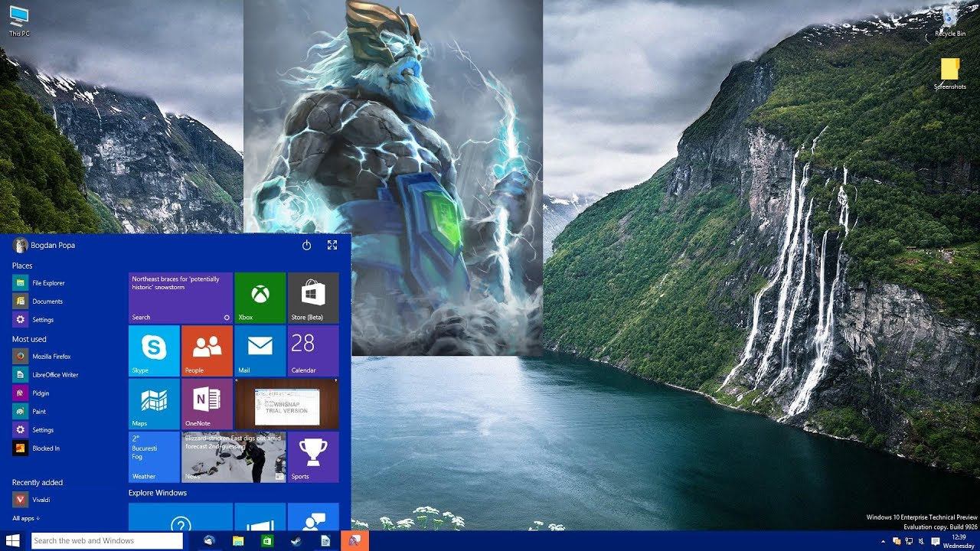Open the Xbox tile
Image resolution: width=980 pixels, height=551 pixels.
point(260,298)
